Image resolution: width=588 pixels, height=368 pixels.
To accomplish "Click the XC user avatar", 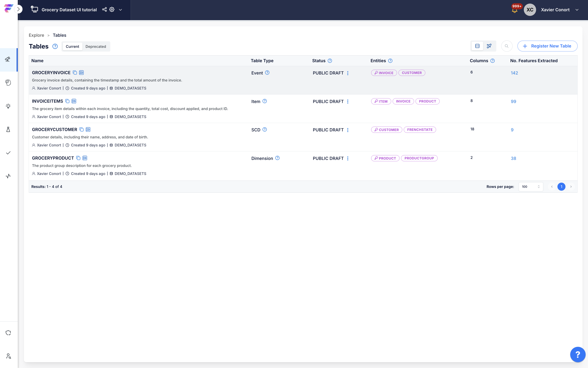I will (530, 10).
